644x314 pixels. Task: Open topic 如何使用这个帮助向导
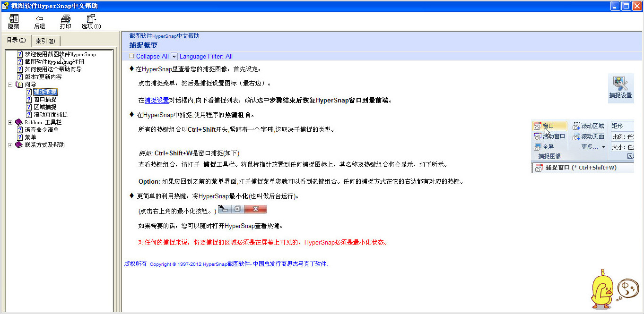[53, 69]
